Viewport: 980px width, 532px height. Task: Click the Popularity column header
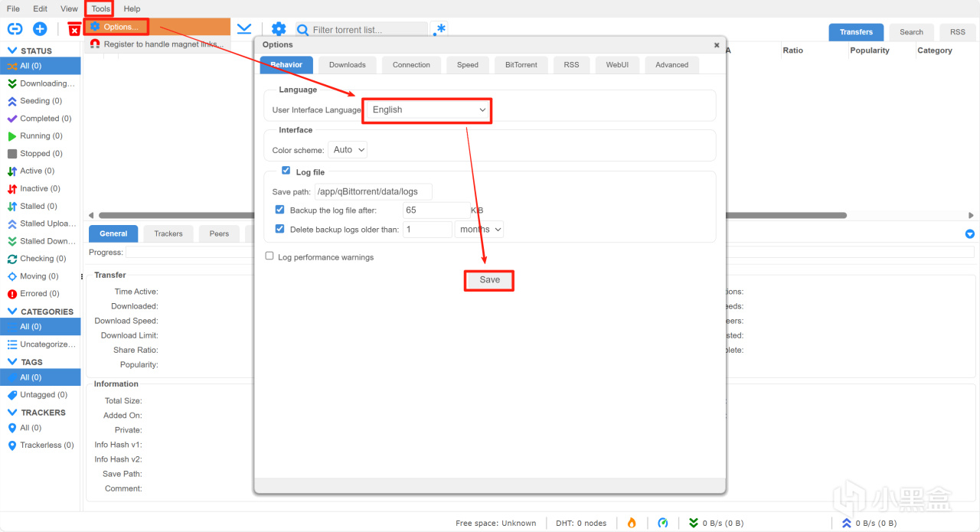point(870,51)
